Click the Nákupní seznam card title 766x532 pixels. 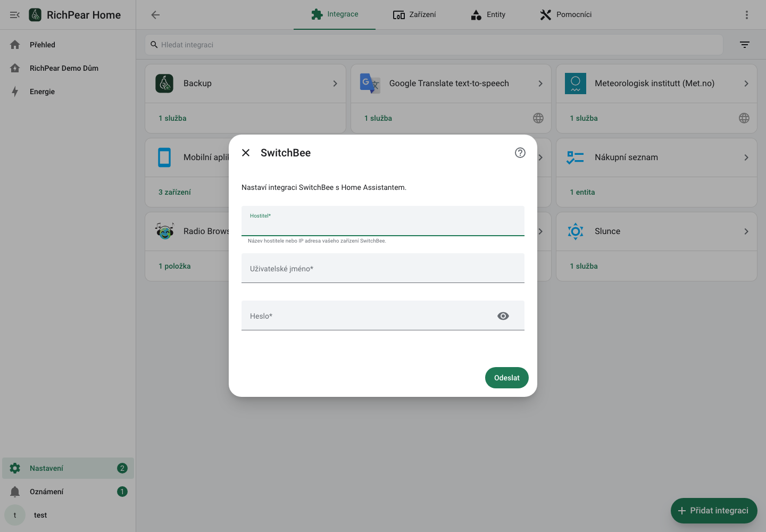626,157
